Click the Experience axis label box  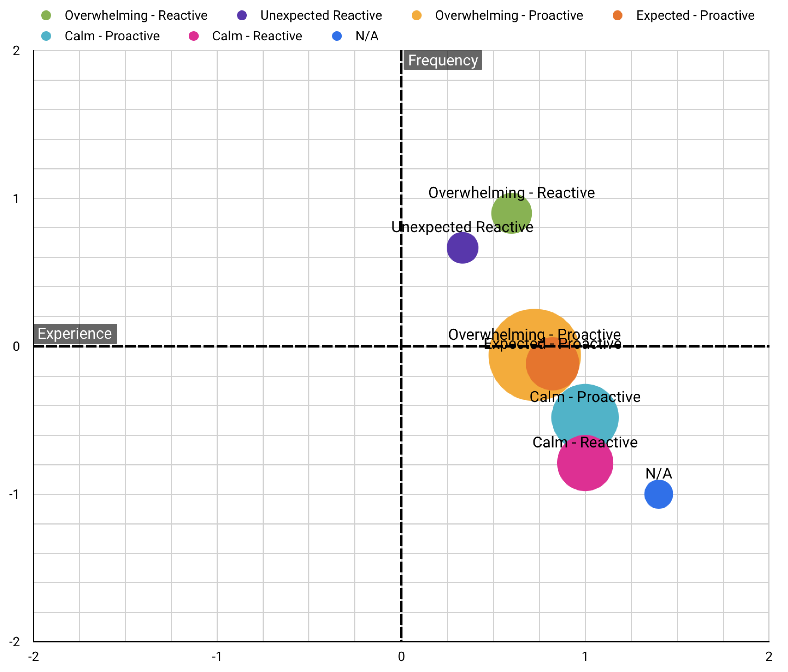pos(75,333)
